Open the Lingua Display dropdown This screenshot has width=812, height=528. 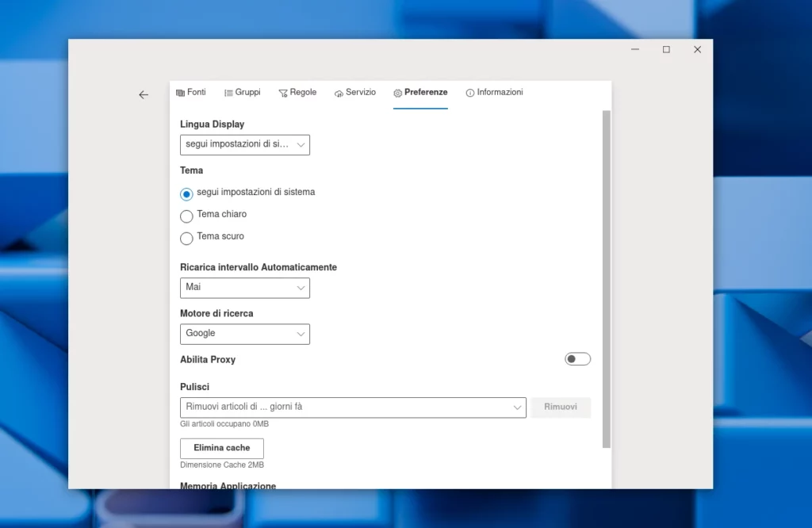tap(244, 144)
